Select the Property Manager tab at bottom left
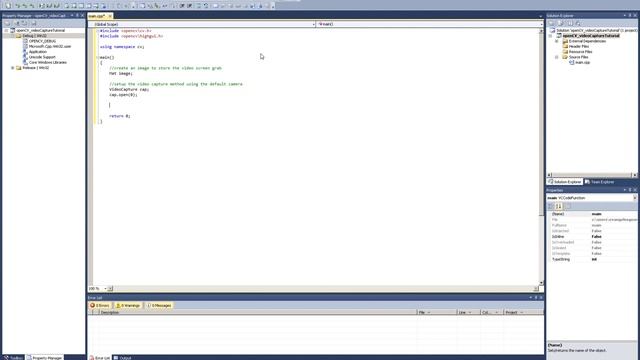The height and width of the screenshot is (360, 640). (x=45, y=358)
